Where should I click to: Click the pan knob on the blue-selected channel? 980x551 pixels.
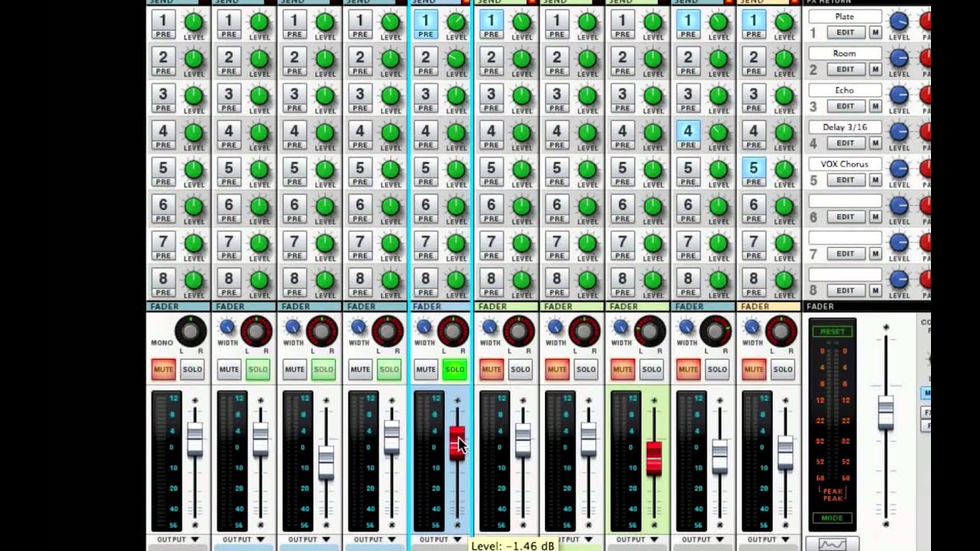453,331
